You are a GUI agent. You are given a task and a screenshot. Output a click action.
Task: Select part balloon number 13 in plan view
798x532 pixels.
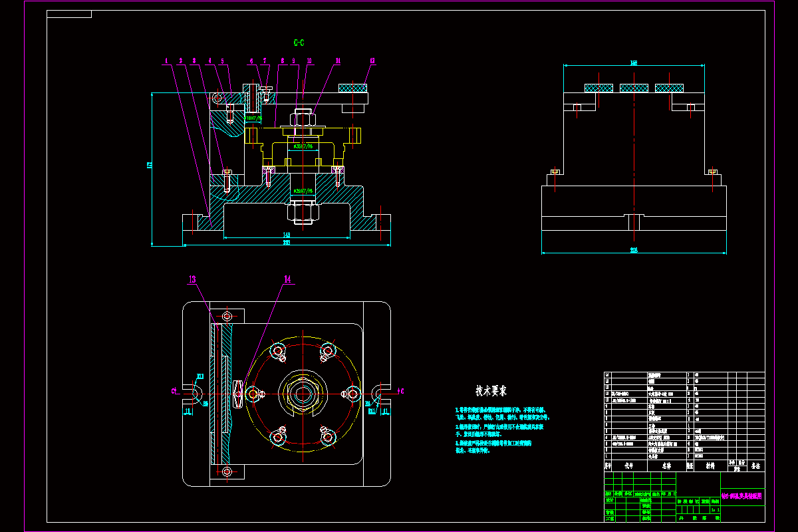click(x=192, y=281)
